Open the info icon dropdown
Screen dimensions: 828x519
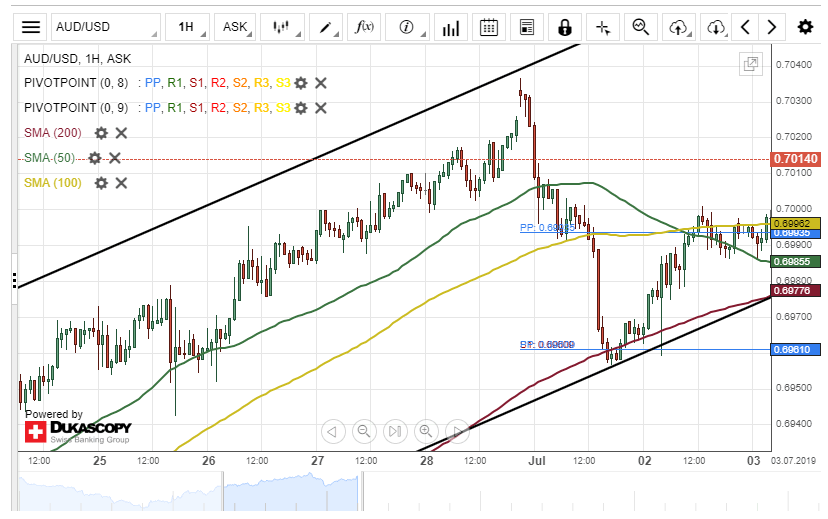407,27
